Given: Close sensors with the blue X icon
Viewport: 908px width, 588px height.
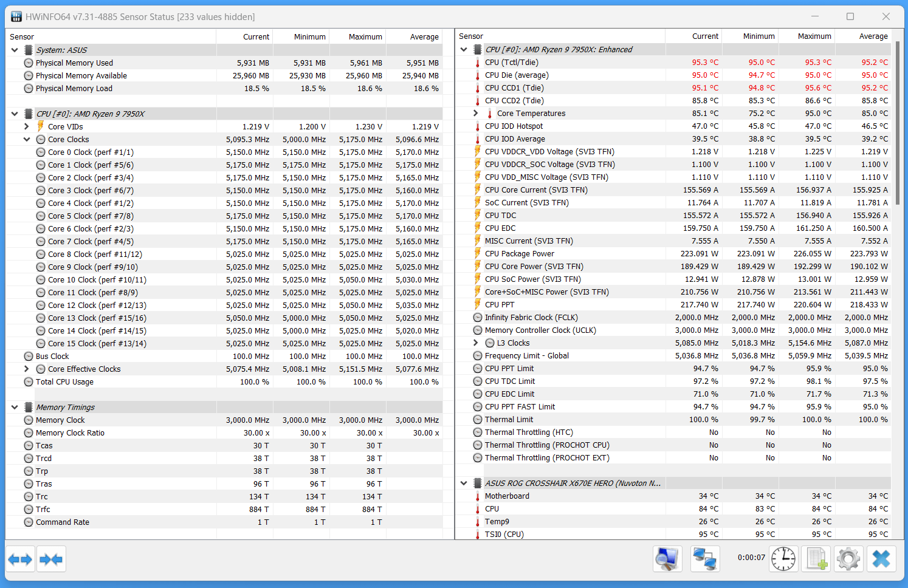Looking at the screenshot, I should [x=881, y=559].
